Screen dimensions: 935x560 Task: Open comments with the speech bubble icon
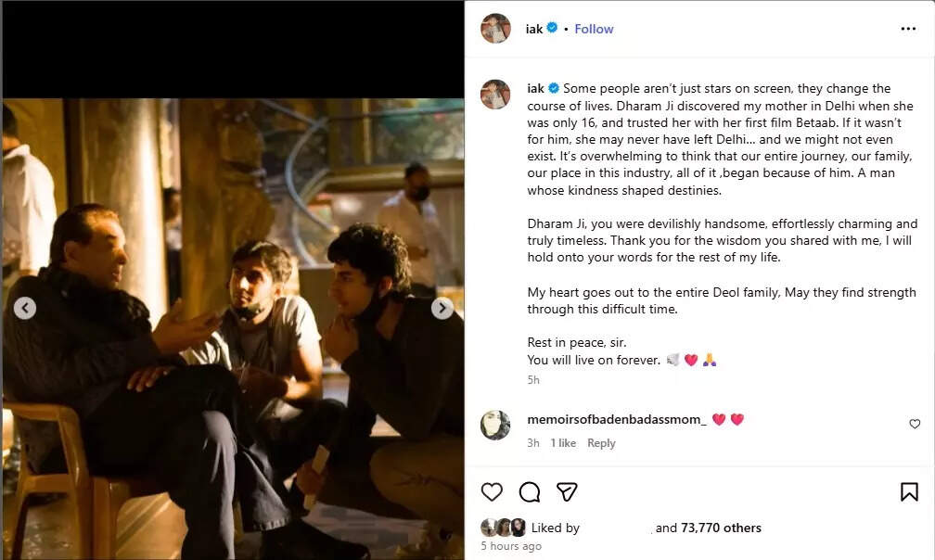click(x=530, y=491)
